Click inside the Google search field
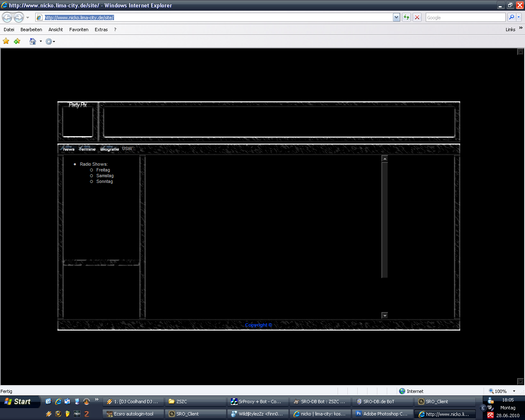This screenshot has width=525, height=420. (x=465, y=17)
